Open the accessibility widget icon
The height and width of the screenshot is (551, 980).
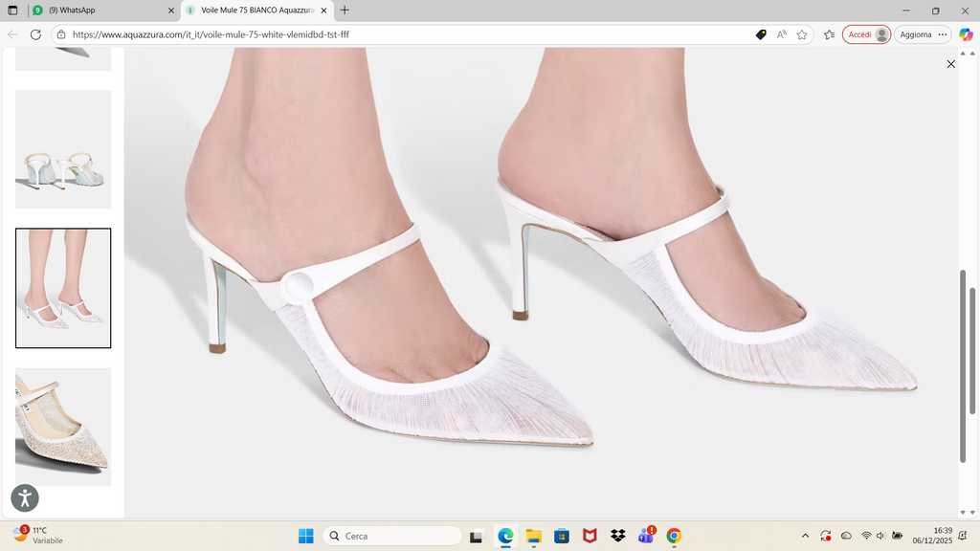(25, 497)
